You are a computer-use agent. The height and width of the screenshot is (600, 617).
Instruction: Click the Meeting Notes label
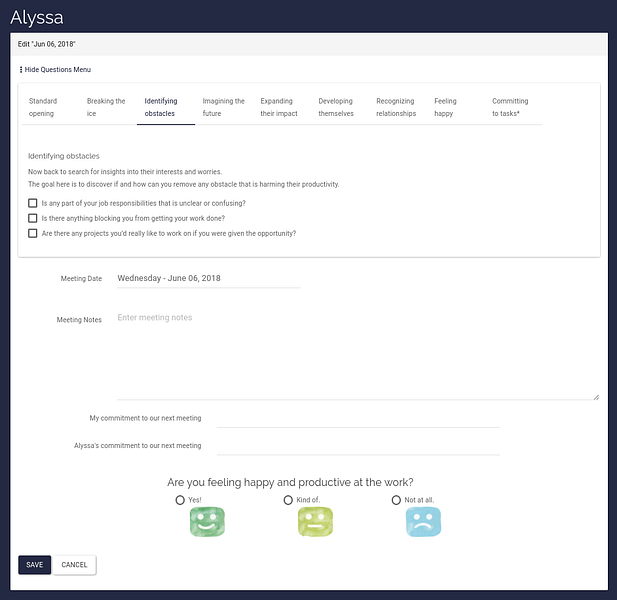(x=79, y=320)
